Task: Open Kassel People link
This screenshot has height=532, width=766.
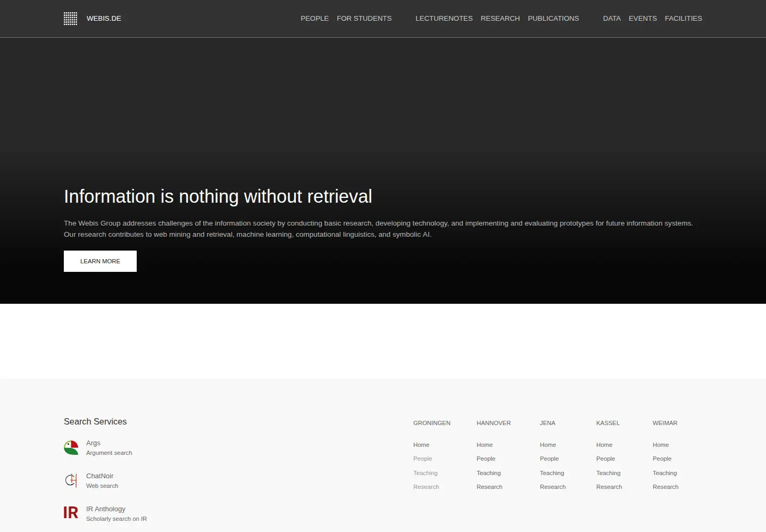Action: (605, 459)
